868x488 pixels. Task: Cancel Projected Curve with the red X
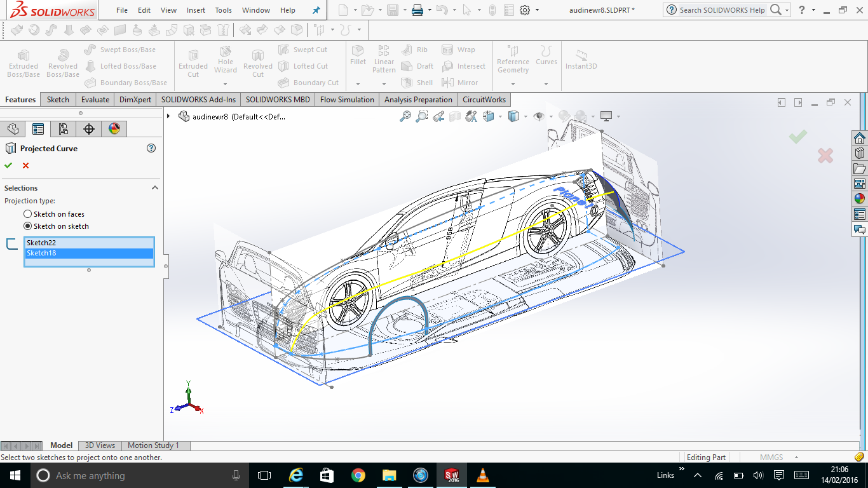click(26, 166)
